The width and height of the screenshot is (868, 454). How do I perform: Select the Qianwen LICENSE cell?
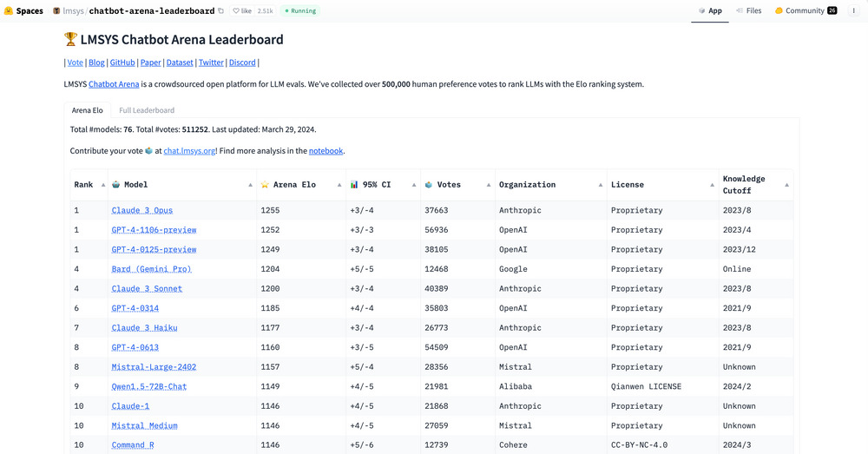point(662,386)
